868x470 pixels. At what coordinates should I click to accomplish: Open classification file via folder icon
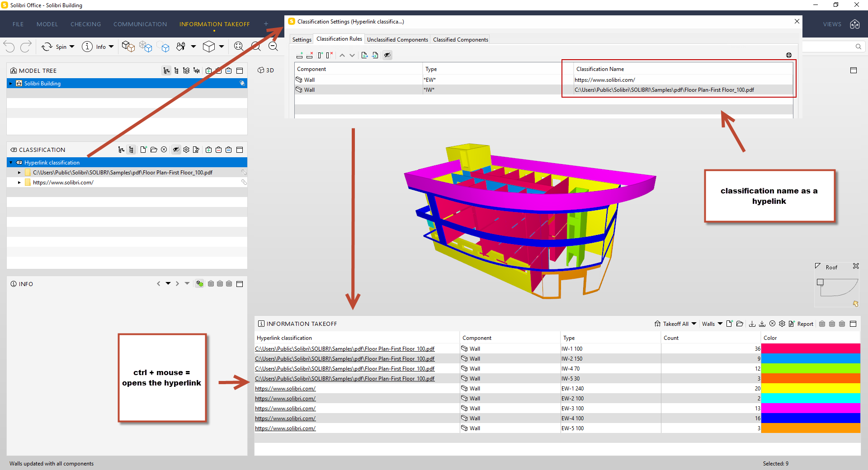(154, 150)
